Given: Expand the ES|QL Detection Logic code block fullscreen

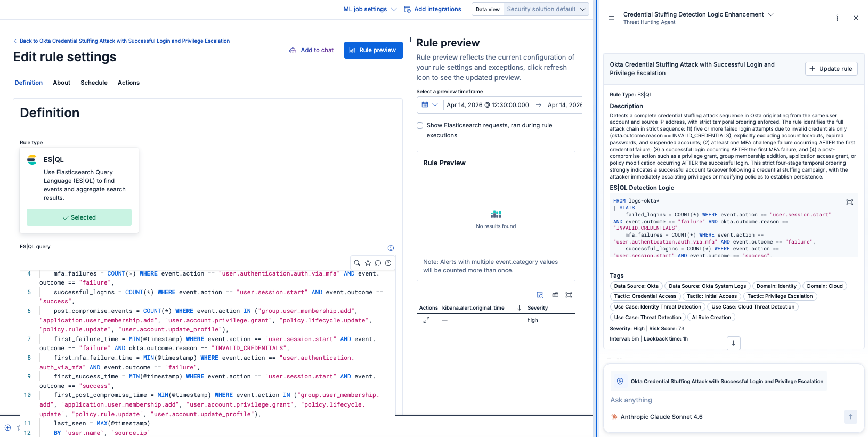Looking at the screenshot, I should tap(849, 202).
